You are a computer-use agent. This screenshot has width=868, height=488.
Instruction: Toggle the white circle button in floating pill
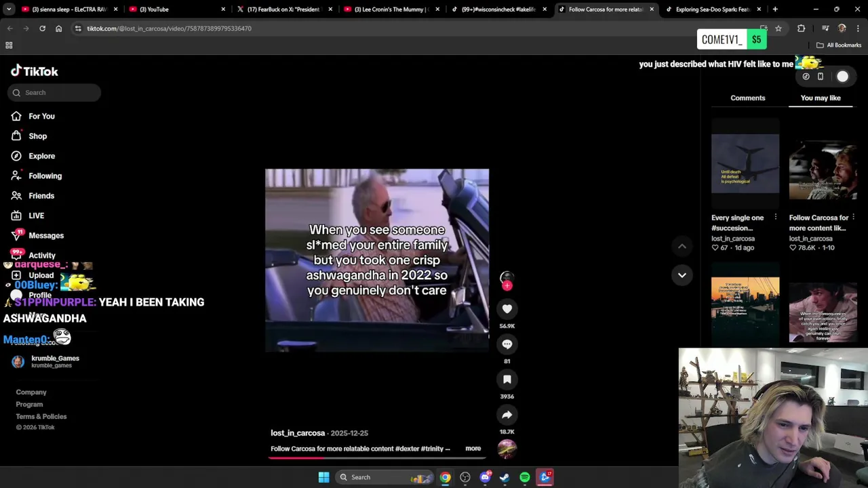[842, 77]
